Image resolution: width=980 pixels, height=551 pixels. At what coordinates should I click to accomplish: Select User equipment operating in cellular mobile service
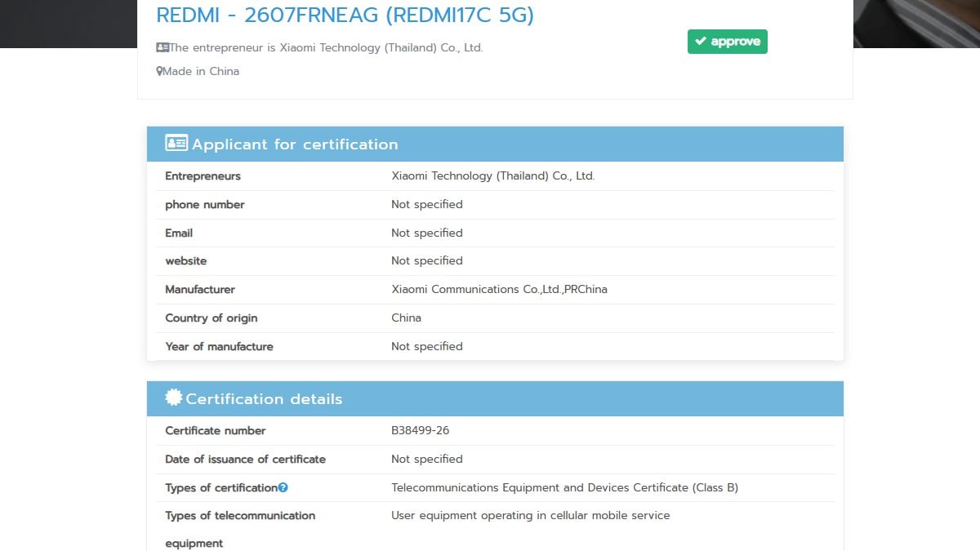[x=531, y=515]
